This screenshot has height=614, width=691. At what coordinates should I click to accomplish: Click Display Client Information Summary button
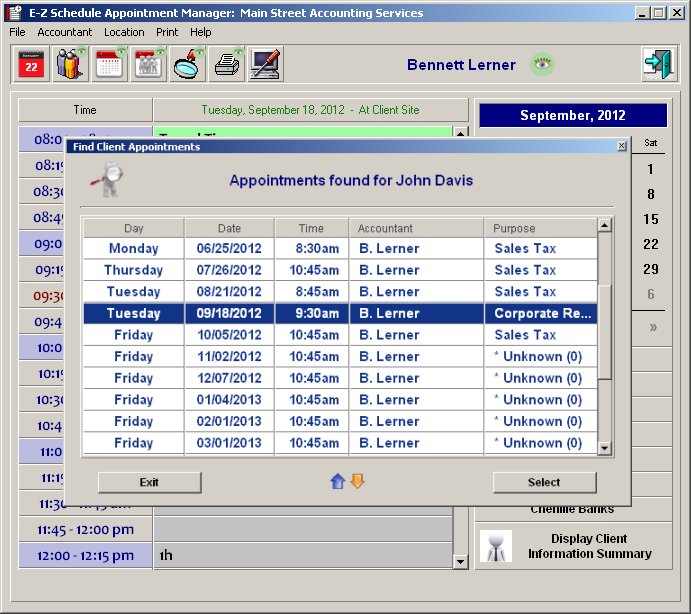[x=572, y=546]
